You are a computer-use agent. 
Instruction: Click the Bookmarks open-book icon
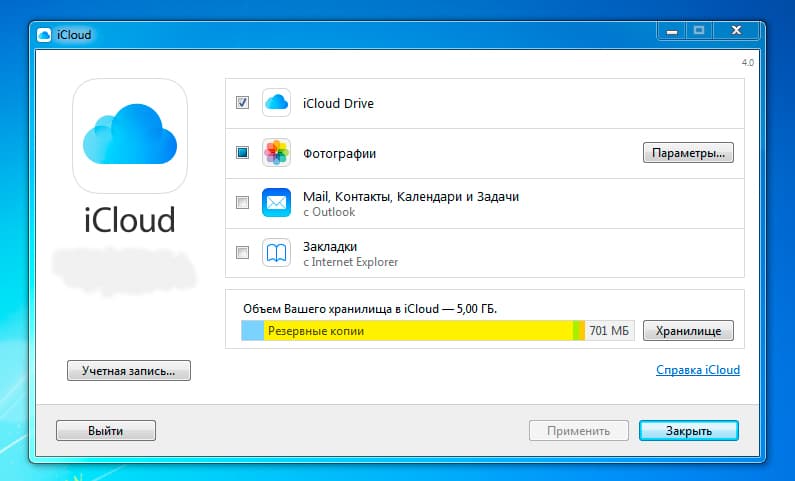pos(276,252)
